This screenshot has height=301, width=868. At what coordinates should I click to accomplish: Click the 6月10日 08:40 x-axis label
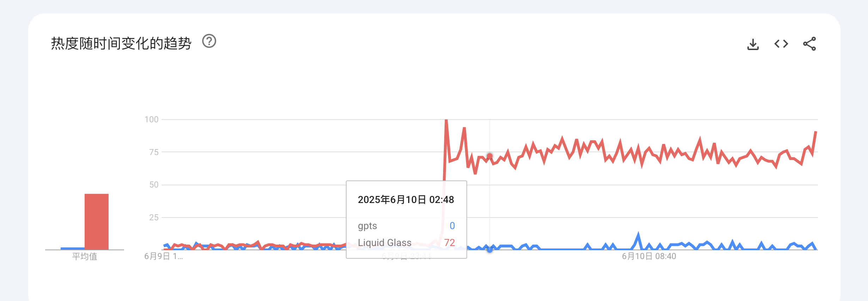(649, 257)
